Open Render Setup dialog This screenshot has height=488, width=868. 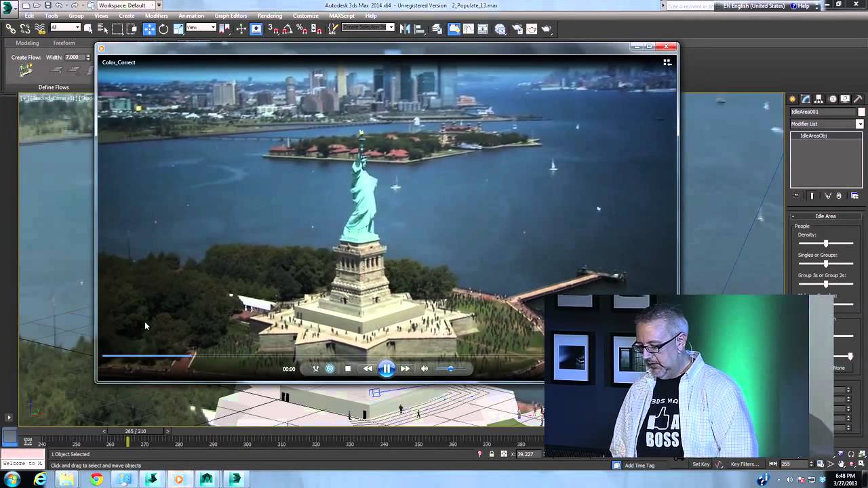coord(517,28)
